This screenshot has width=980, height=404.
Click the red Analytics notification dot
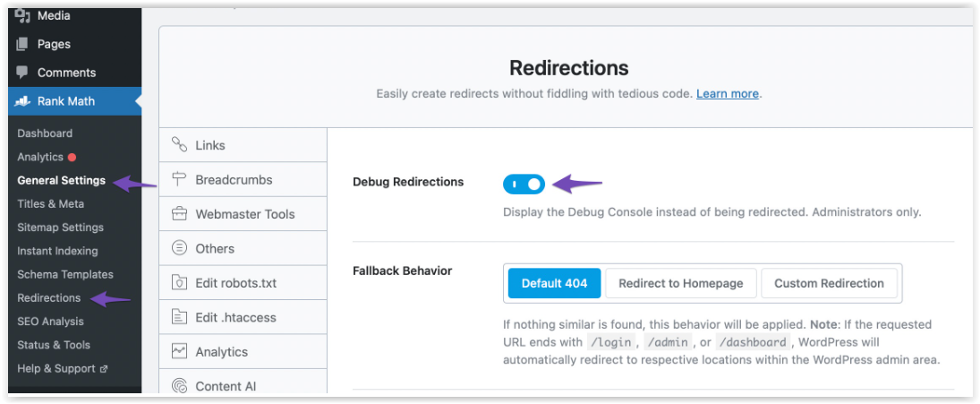72,157
